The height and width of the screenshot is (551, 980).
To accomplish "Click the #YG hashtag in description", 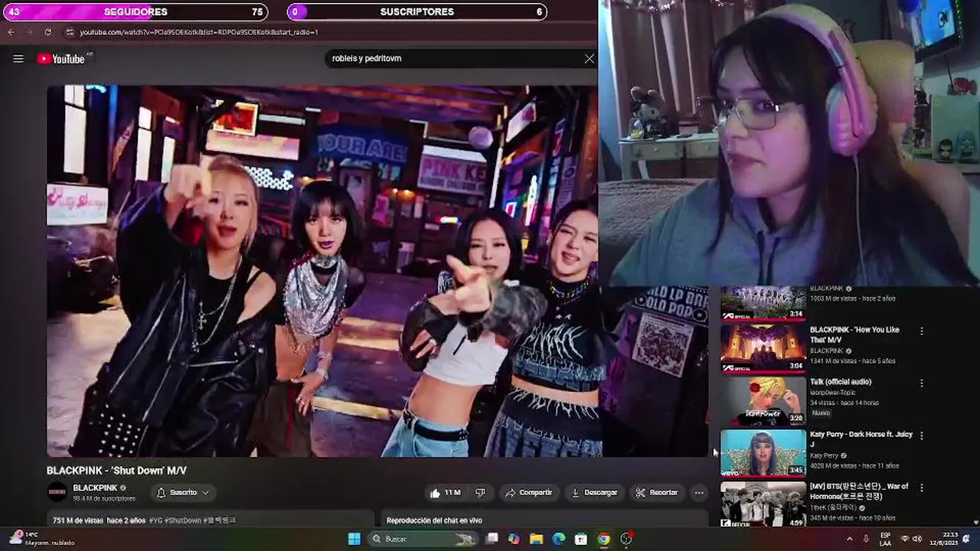I will [155, 520].
